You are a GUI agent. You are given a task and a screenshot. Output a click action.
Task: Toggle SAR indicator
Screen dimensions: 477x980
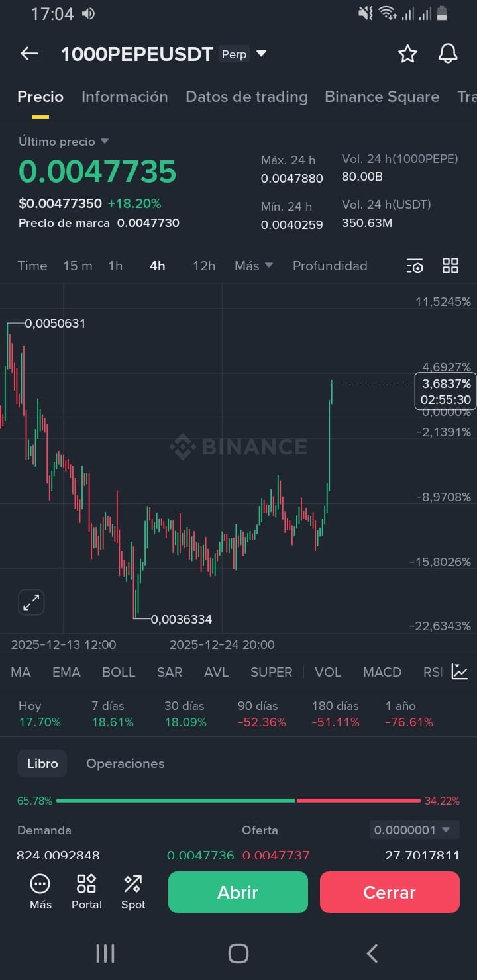(x=170, y=672)
